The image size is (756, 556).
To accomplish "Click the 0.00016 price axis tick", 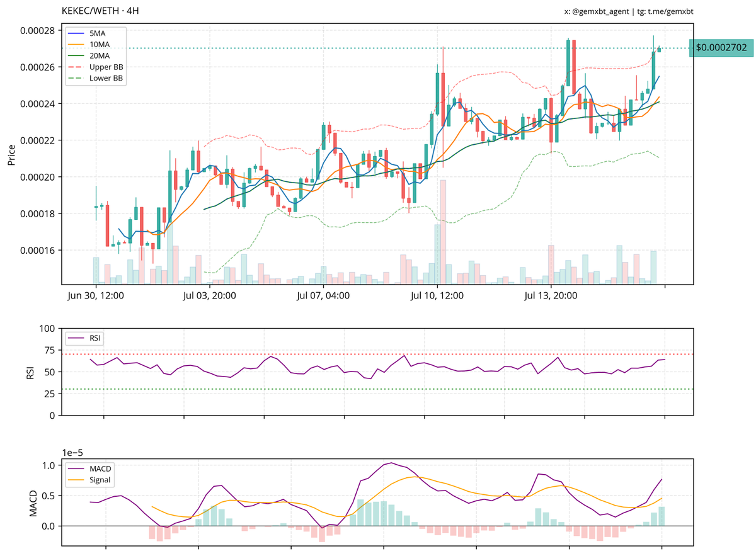I will coord(38,251).
